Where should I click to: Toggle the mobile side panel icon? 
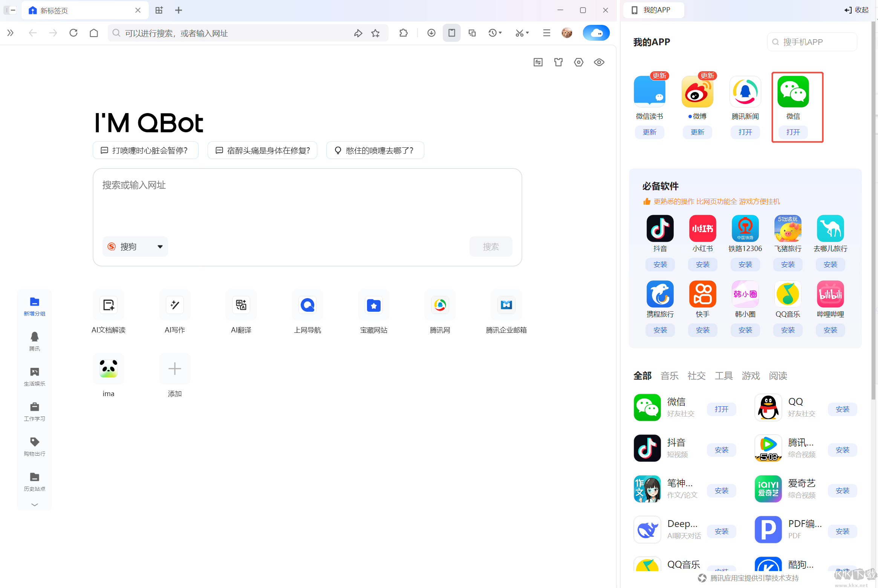451,33
